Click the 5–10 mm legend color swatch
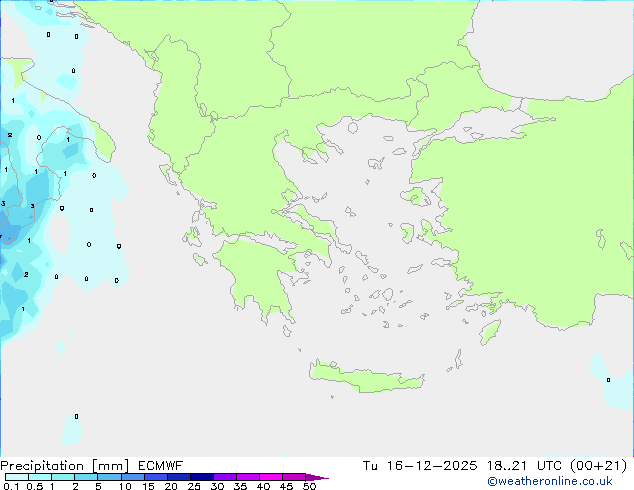This screenshot has width=634, height=490. [109, 477]
